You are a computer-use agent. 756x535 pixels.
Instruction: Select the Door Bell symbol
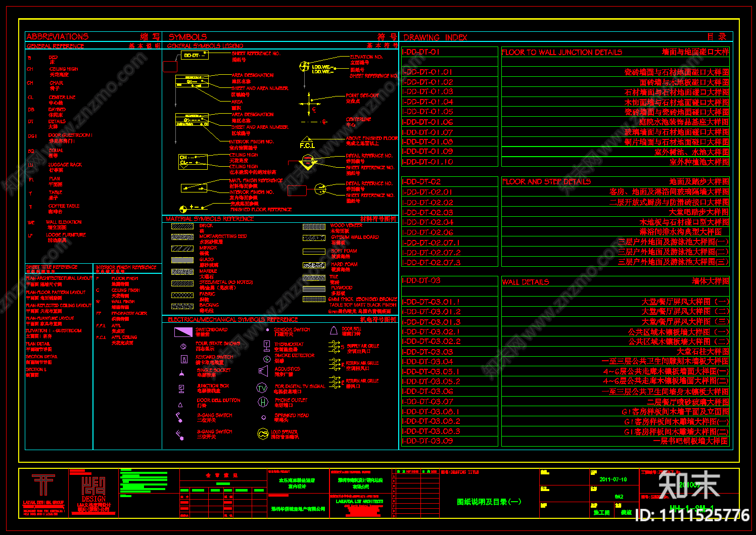334,331
